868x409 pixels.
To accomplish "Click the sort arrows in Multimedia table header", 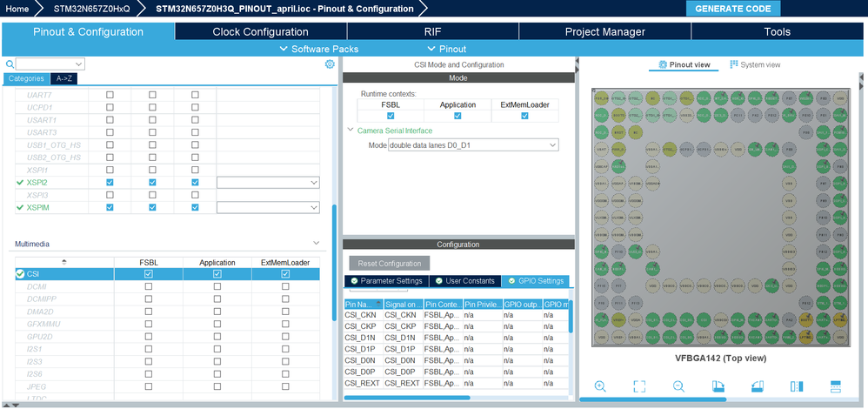I will click(63, 262).
